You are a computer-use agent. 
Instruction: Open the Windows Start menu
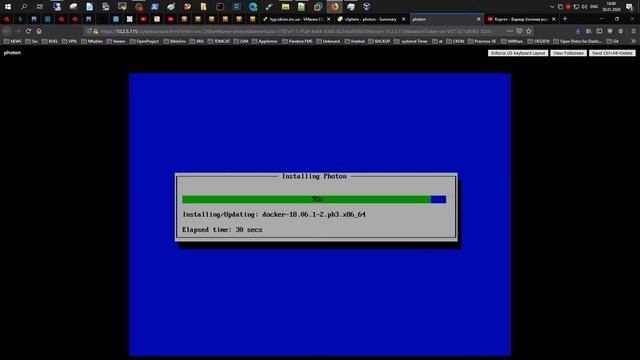pos(8,7)
